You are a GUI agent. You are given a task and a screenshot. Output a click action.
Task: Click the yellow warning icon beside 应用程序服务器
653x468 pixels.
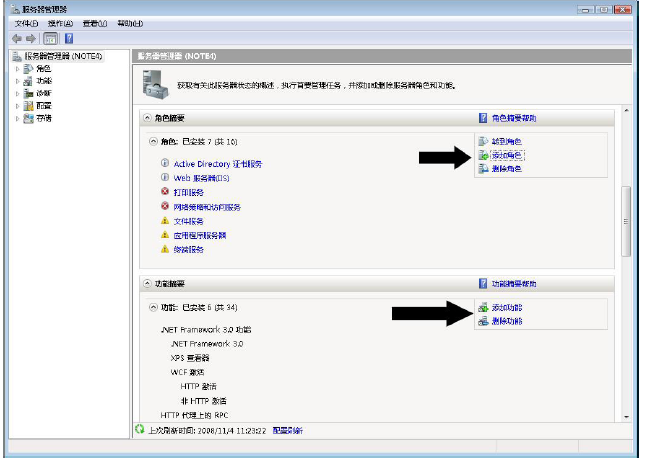[x=165, y=235]
